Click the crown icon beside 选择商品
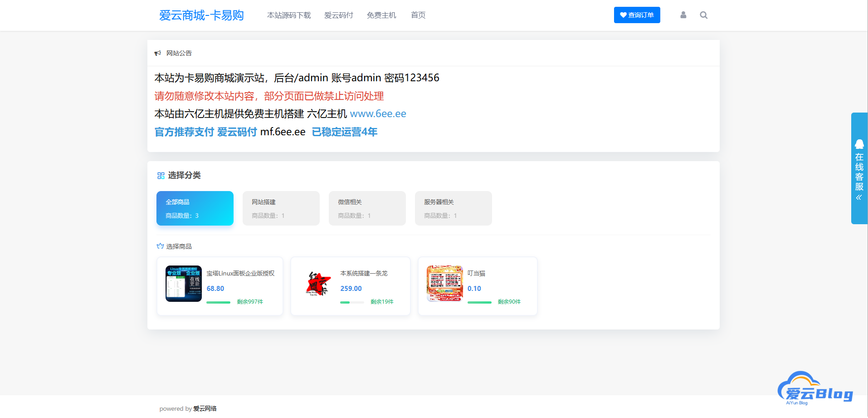The height and width of the screenshot is (418, 868). tap(160, 246)
